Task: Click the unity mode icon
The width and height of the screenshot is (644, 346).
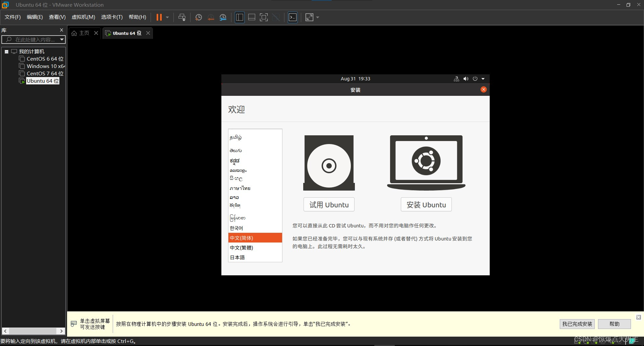Action: (x=276, y=17)
